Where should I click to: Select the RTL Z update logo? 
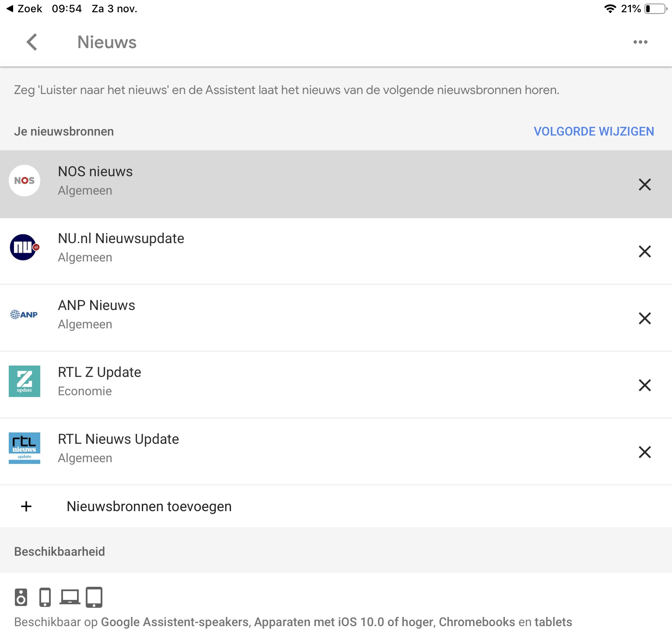(24, 381)
